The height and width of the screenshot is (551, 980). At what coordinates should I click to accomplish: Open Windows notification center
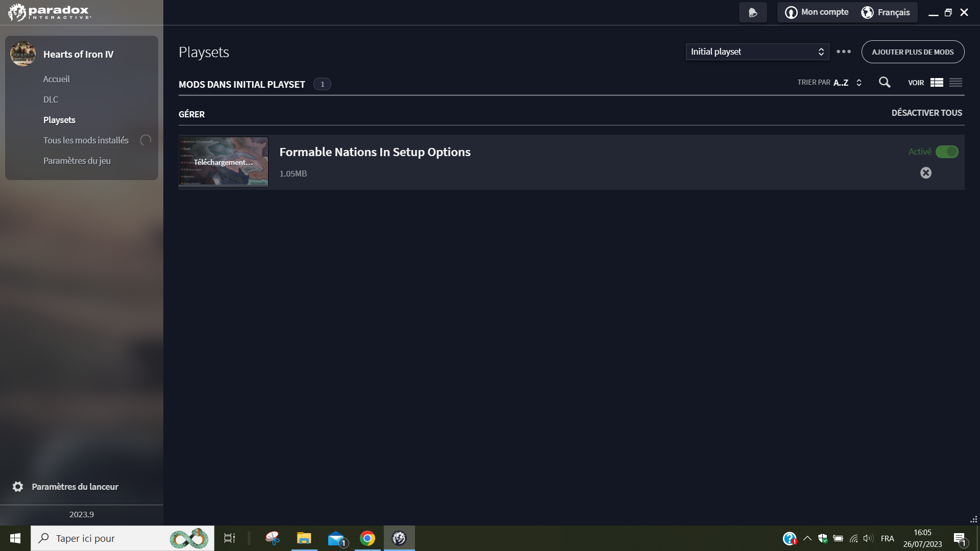[x=960, y=538]
